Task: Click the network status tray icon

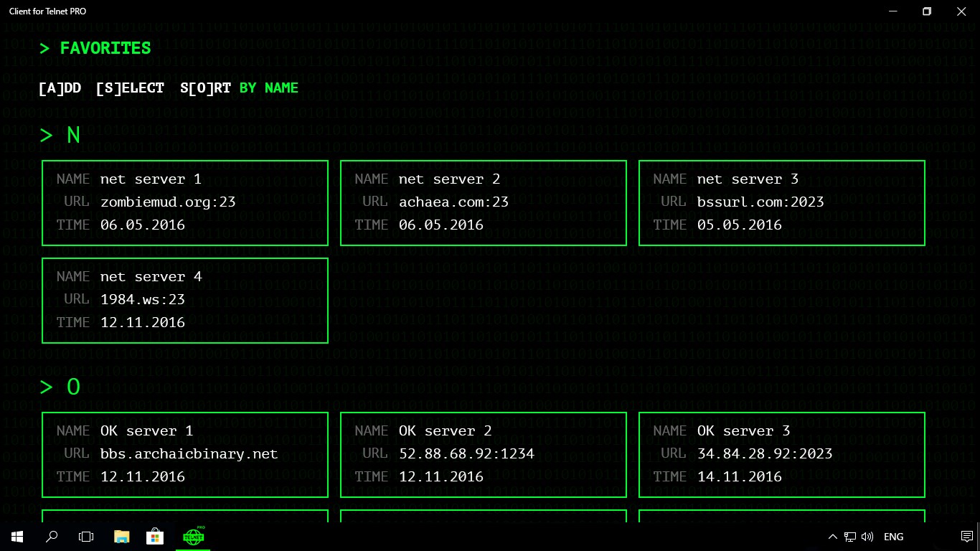Action: click(850, 537)
